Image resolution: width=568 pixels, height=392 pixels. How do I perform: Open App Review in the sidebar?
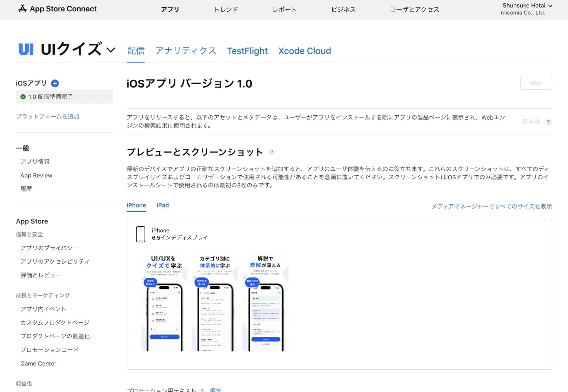(36, 176)
